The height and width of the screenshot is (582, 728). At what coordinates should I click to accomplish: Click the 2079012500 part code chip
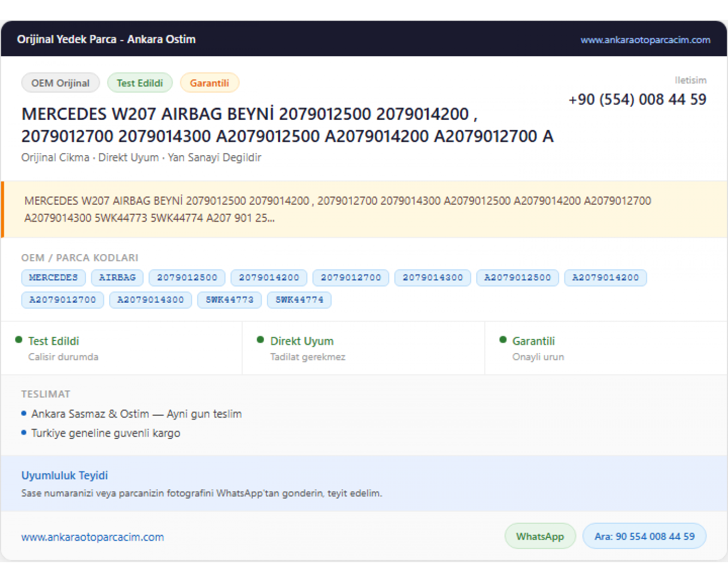coord(187,277)
